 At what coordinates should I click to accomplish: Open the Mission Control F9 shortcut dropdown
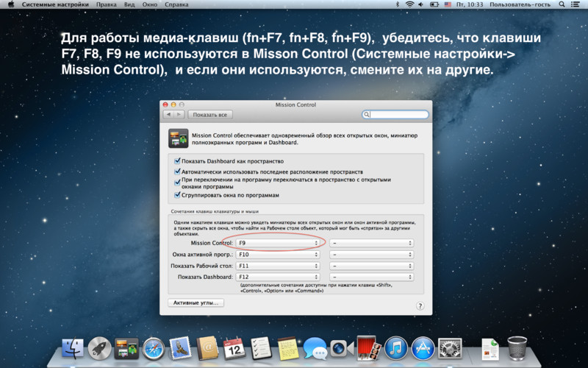click(x=278, y=243)
